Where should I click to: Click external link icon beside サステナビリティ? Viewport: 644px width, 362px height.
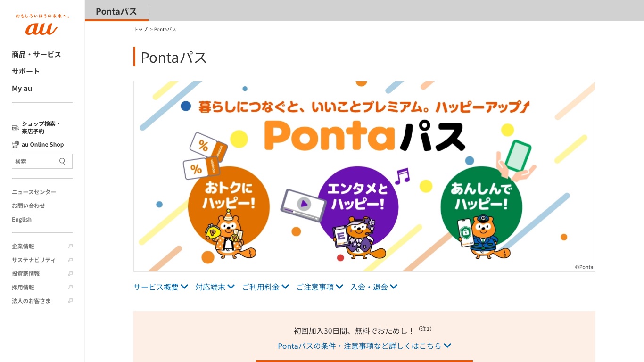(70, 260)
